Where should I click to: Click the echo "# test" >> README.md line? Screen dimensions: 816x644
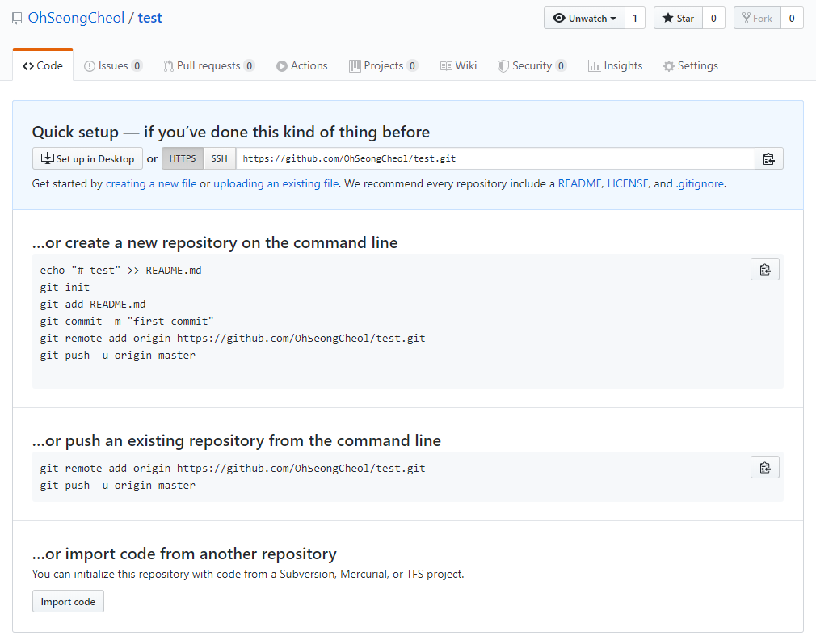pyautogui.click(x=120, y=270)
